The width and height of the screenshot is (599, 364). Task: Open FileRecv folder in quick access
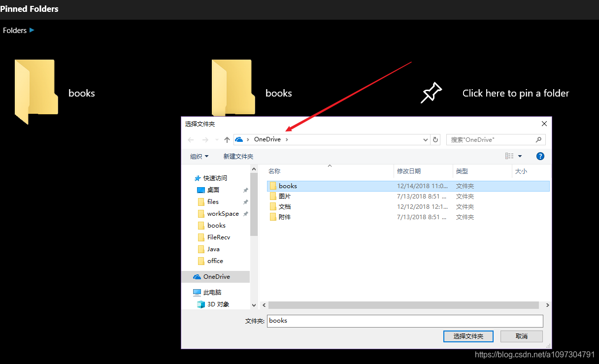[x=214, y=237]
